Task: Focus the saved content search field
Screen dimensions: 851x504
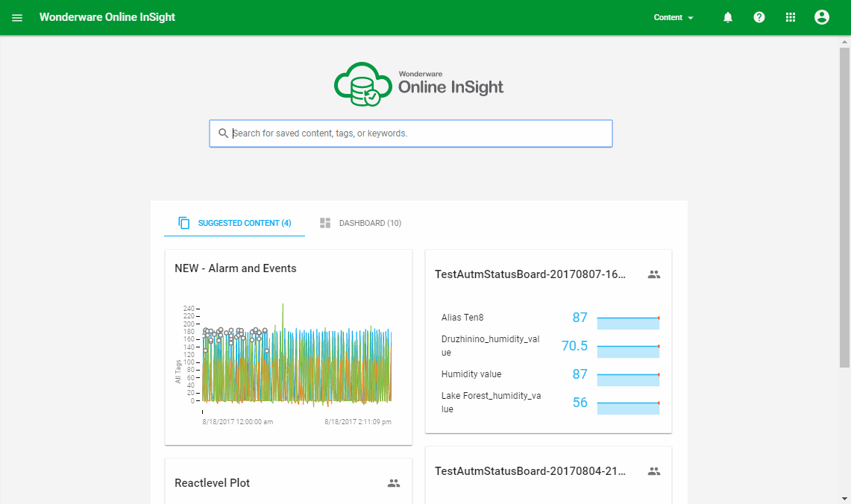Action: 411,133
